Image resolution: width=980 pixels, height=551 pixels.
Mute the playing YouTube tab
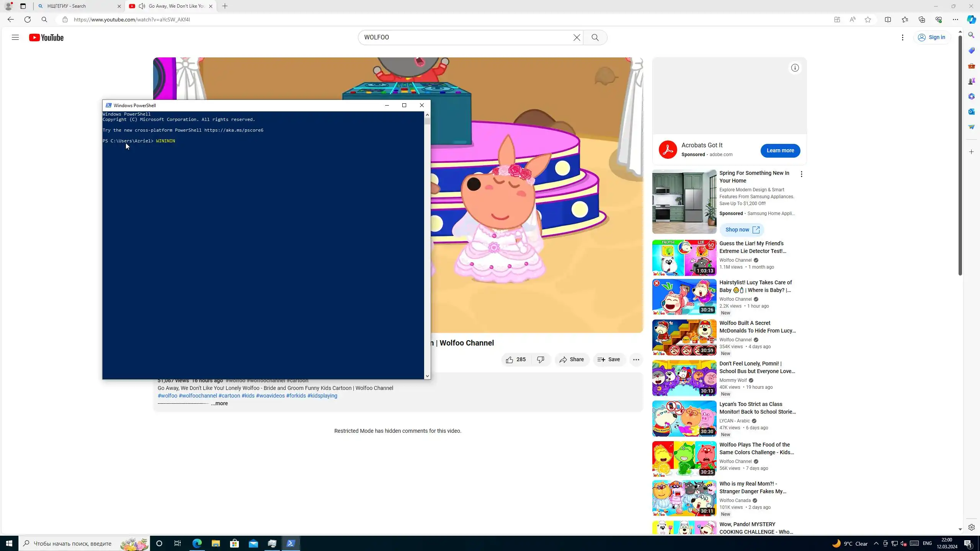point(142,6)
